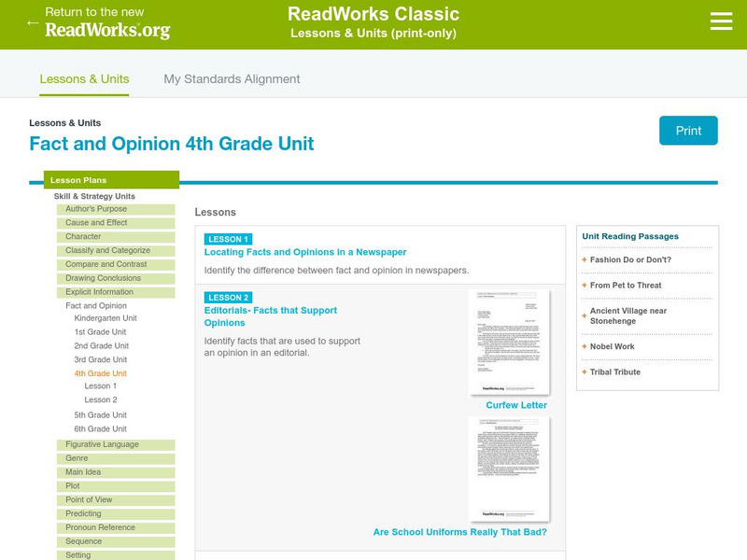Open Plot skill unit

[x=116, y=486]
